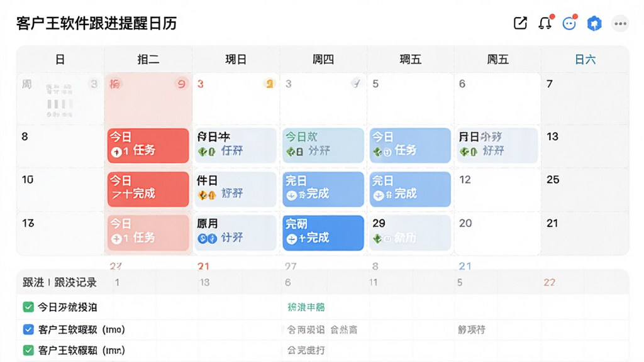
Task: Select the 周四 column header
Action: 323,60
